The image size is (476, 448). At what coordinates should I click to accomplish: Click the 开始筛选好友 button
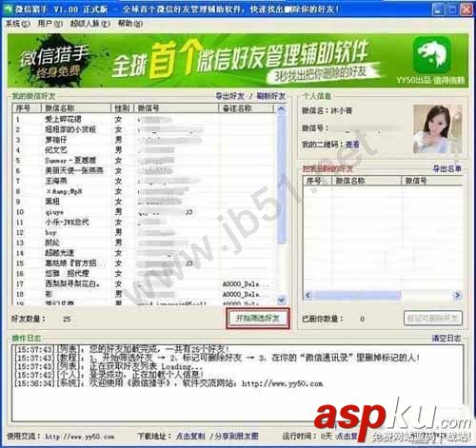pyautogui.click(x=258, y=318)
